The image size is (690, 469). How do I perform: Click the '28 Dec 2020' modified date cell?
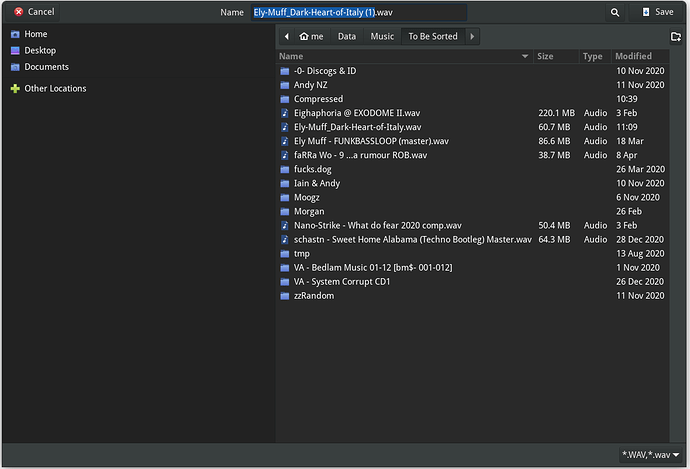640,240
